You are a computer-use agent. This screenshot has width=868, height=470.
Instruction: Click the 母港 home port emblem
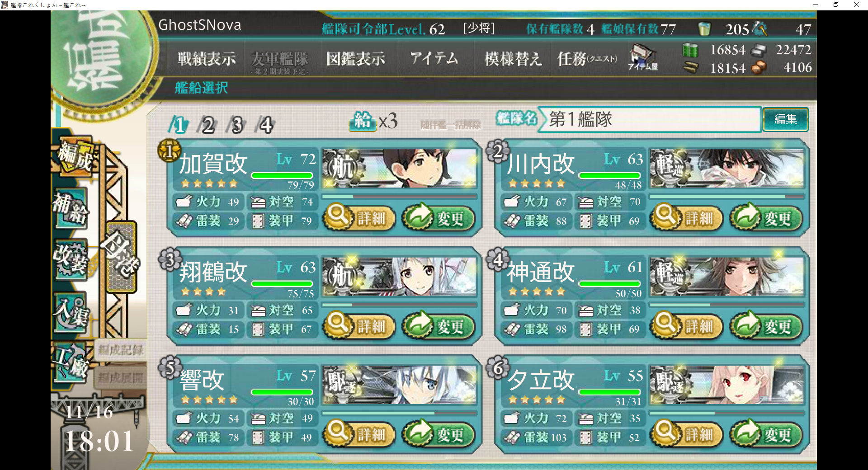point(120,256)
